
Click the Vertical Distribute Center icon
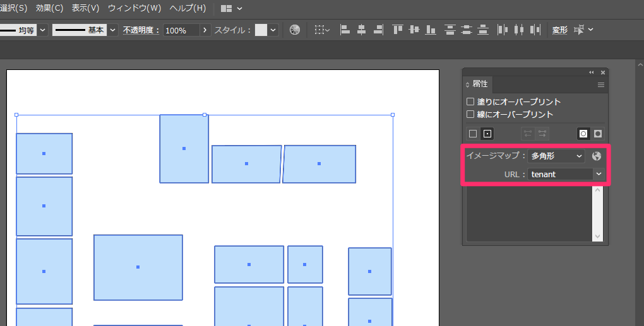[x=467, y=30]
